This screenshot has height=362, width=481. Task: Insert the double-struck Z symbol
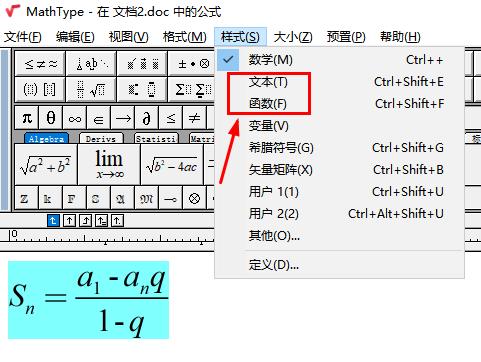27,199
